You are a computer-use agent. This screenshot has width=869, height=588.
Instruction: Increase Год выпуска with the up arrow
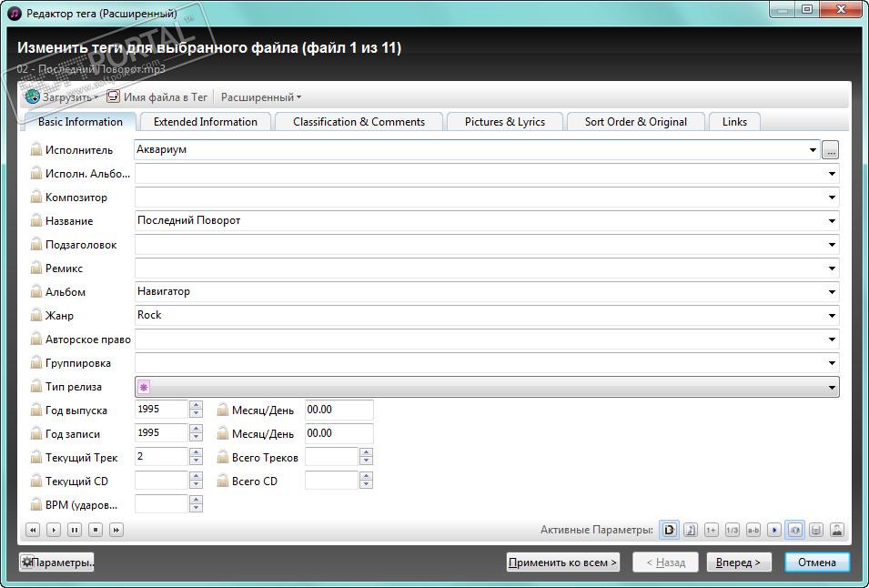coord(196,406)
